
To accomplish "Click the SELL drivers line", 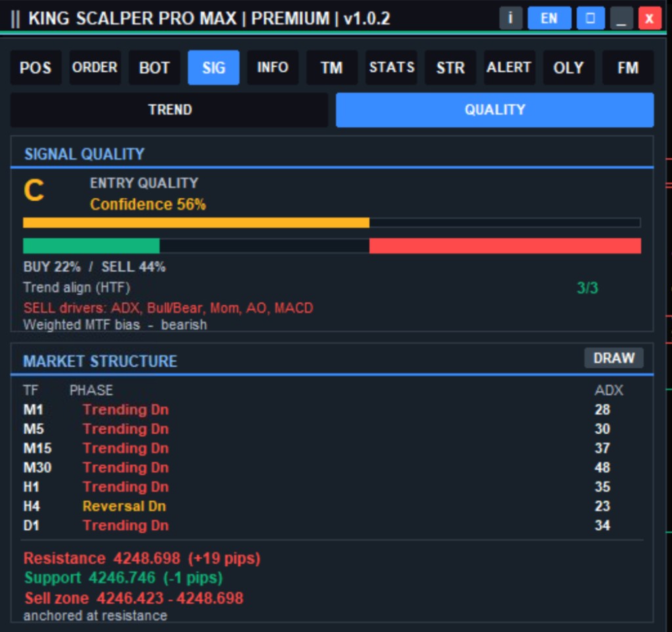I will click(169, 308).
